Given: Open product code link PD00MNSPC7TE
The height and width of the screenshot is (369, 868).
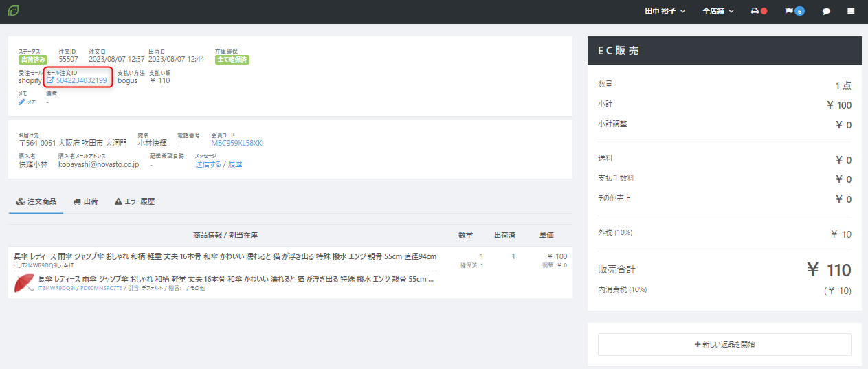Looking at the screenshot, I should (101, 289).
